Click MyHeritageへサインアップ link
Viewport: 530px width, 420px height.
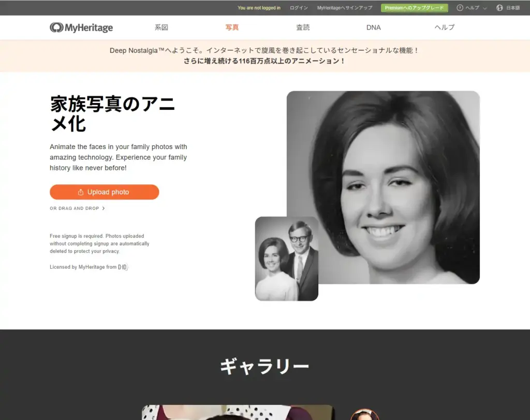pyautogui.click(x=344, y=8)
